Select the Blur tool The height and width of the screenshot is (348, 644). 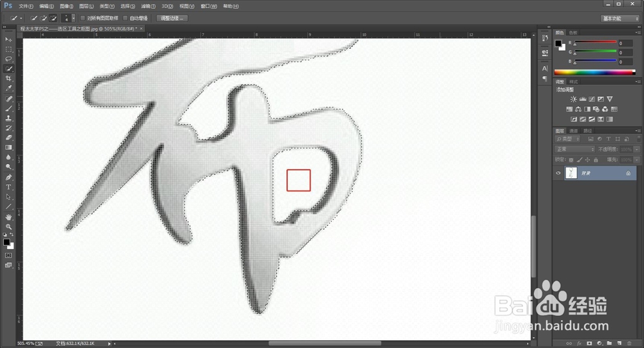coord(8,157)
